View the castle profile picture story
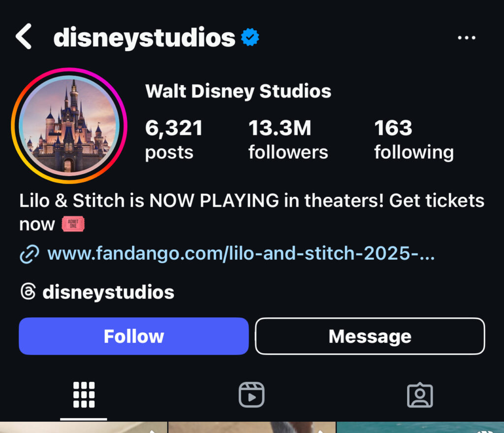Viewport: 504px width, 433px height. (69, 125)
